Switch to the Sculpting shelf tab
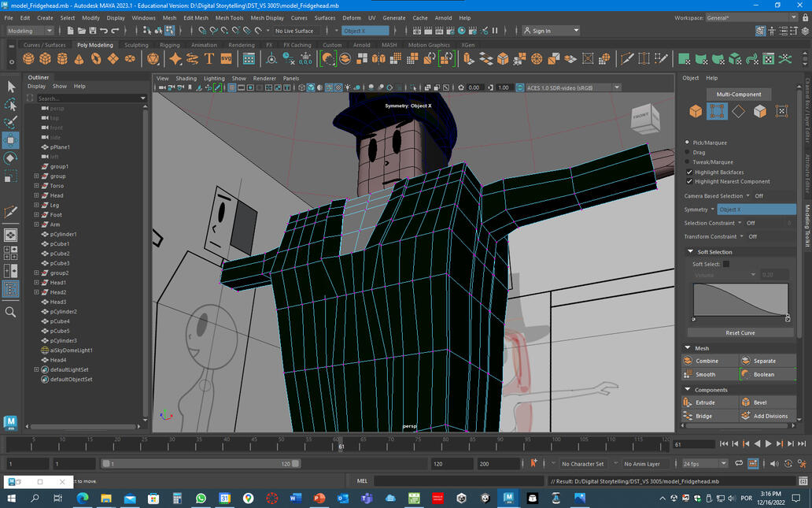This screenshot has width=812, height=508. coord(136,45)
